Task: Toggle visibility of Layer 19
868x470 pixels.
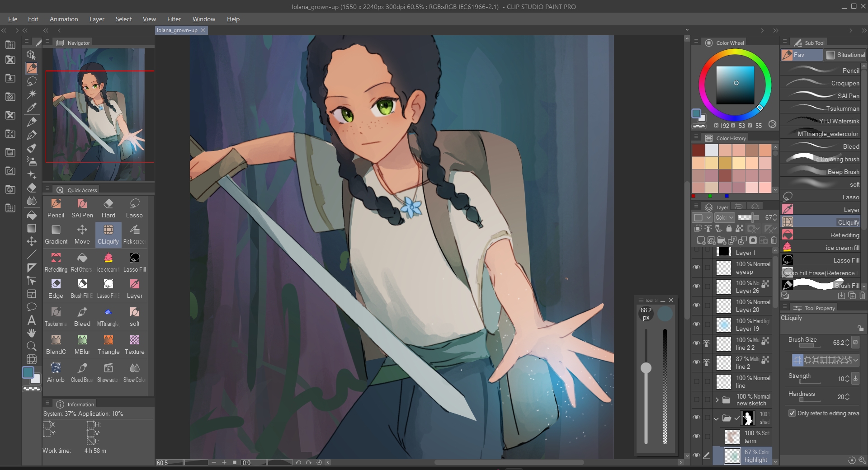Action: (696, 324)
